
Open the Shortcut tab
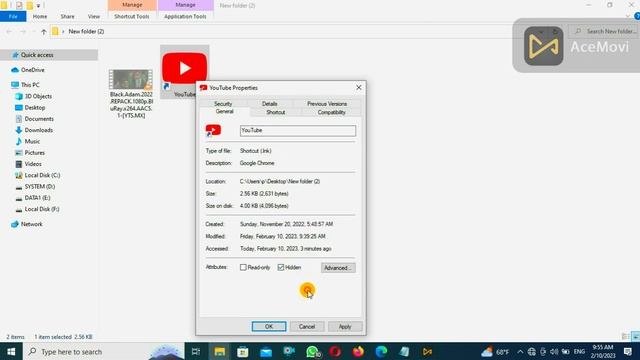pos(276,112)
